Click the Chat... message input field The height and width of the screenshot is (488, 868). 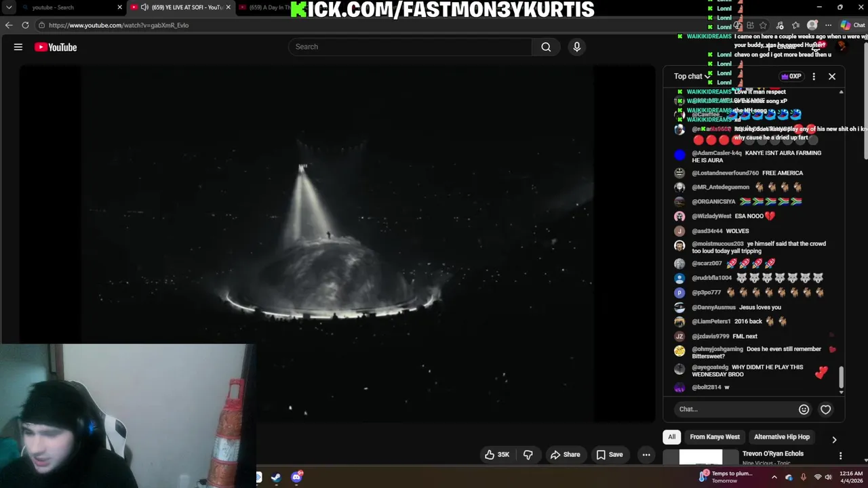click(736, 409)
